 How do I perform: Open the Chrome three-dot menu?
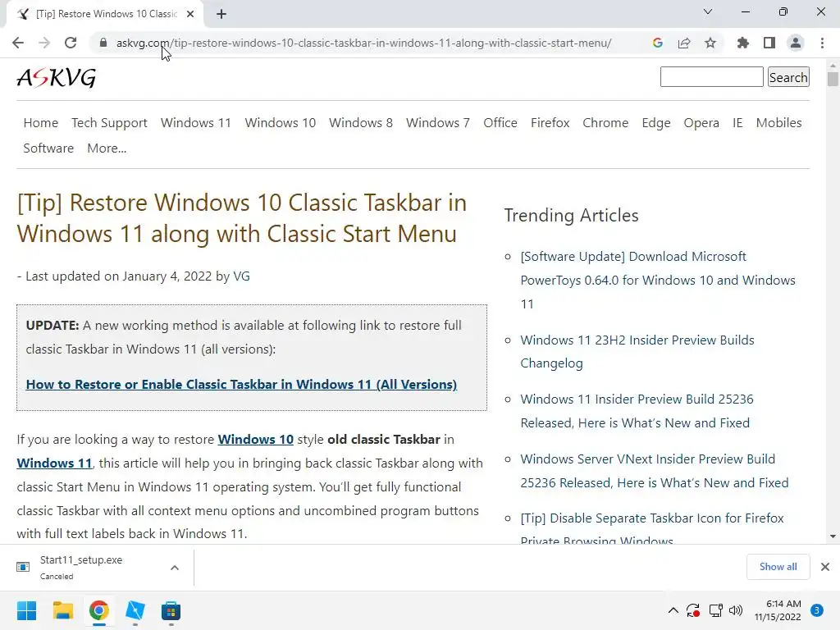822,43
